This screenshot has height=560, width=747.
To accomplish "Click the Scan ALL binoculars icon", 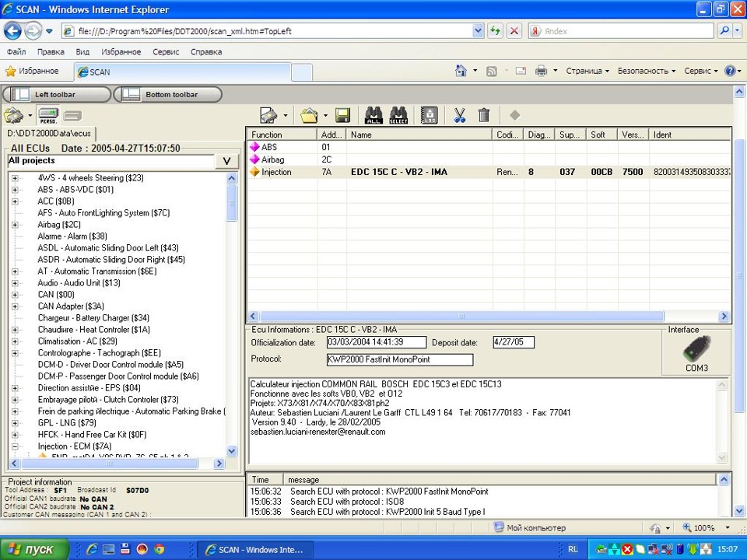I will click(x=373, y=115).
